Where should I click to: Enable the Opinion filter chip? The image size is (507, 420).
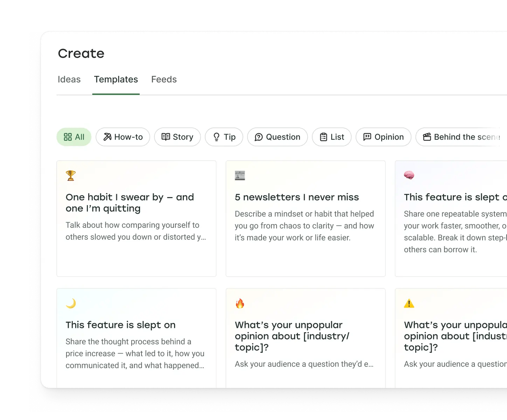[383, 137]
